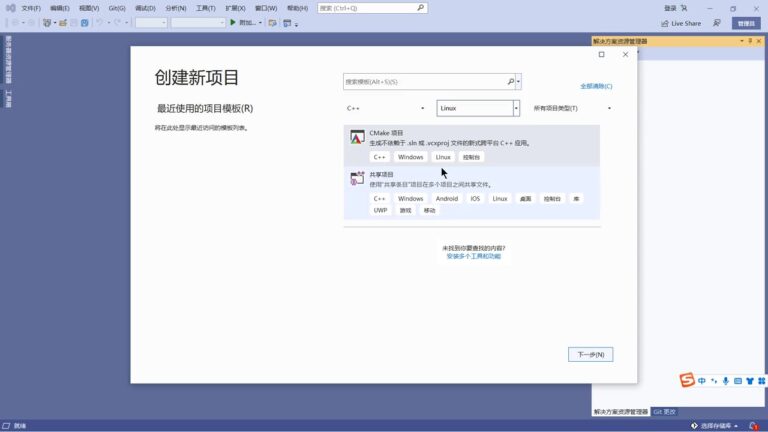Click the Sogou soft keyboard icon
Image resolution: width=768 pixels, height=432 pixels.
(x=738, y=381)
